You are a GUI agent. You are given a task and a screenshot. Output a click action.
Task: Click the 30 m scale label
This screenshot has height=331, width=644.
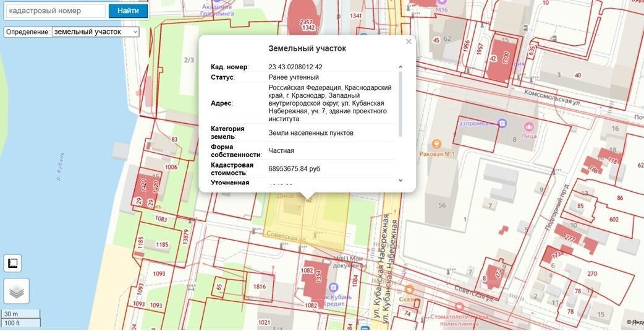tap(11, 314)
